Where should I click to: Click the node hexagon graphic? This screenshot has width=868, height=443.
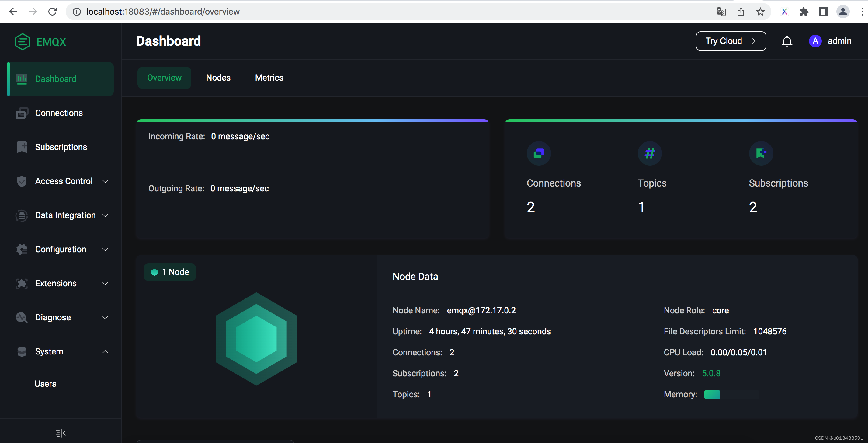[256, 338]
